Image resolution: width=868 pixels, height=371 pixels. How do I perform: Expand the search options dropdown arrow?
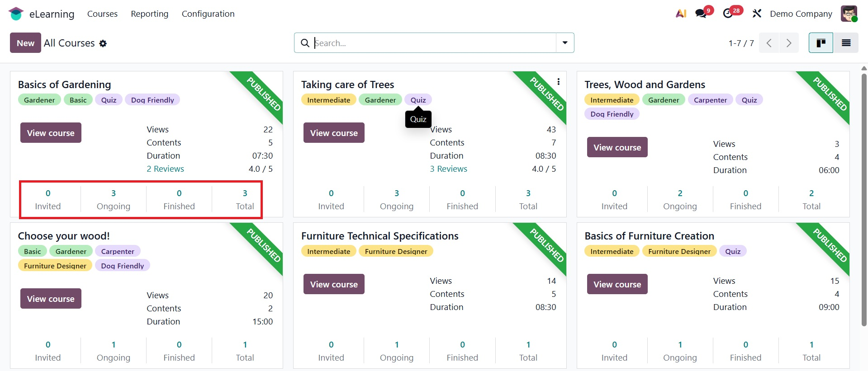[x=565, y=43]
